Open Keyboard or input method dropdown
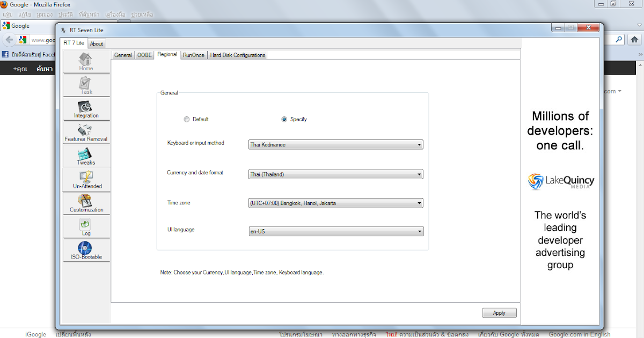644x338 pixels. [336, 144]
